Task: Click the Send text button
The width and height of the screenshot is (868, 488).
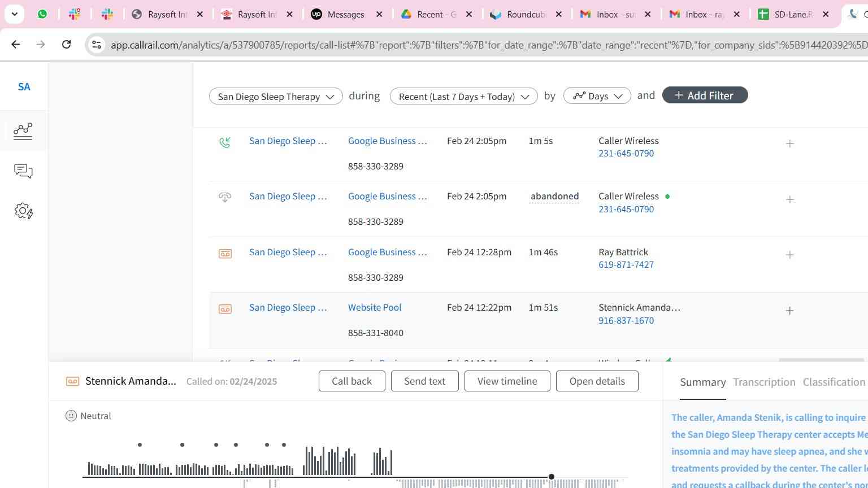Action: click(424, 381)
